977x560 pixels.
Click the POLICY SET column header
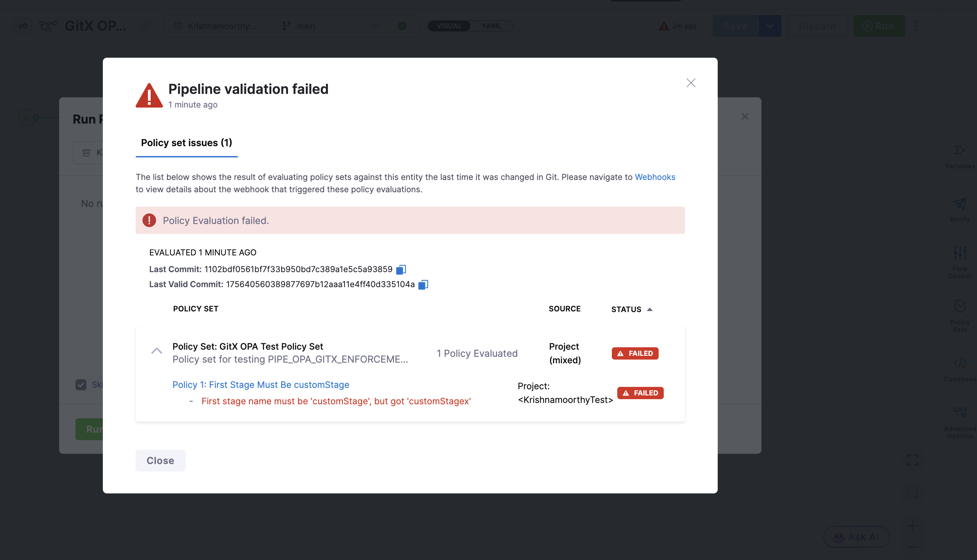(x=195, y=308)
